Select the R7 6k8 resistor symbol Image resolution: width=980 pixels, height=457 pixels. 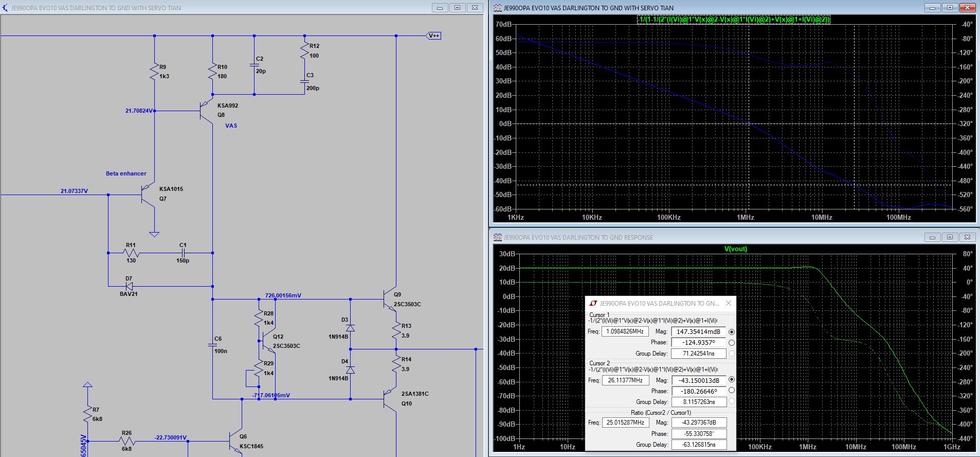click(87, 414)
